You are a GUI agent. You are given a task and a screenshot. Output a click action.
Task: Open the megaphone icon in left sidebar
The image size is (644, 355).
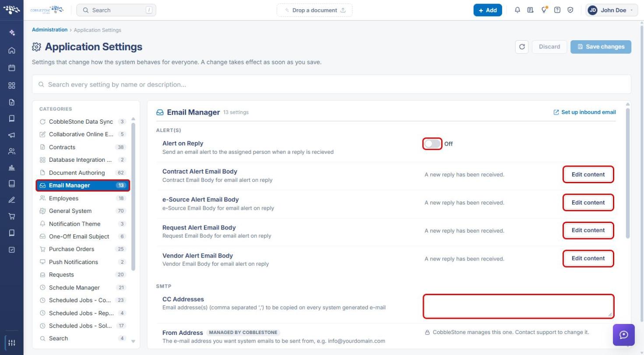12,135
